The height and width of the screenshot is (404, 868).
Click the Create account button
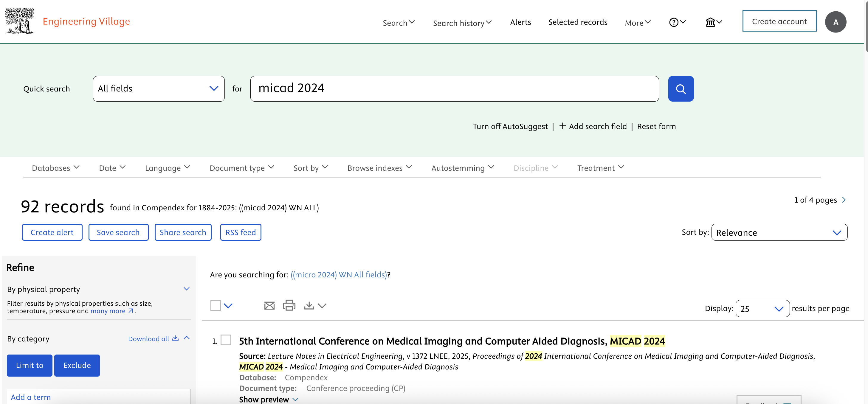[779, 21]
